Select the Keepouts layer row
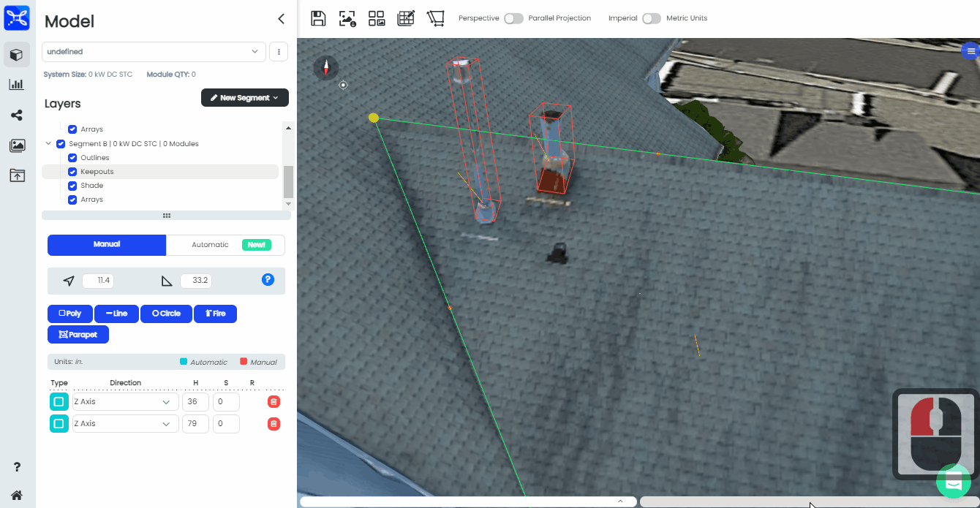The image size is (980, 508). point(159,172)
